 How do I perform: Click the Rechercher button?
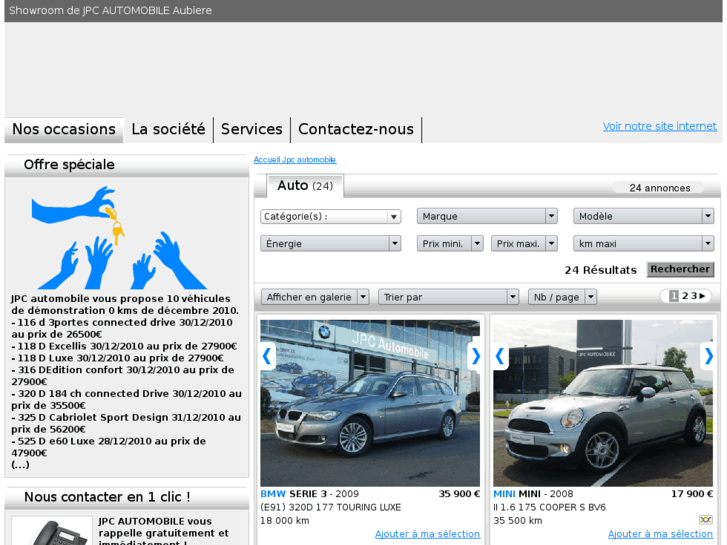click(680, 269)
